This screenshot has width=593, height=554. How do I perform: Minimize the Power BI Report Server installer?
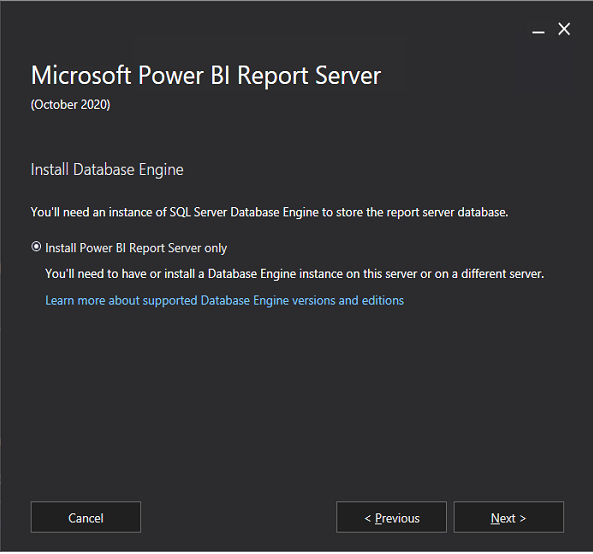tap(538, 29)
